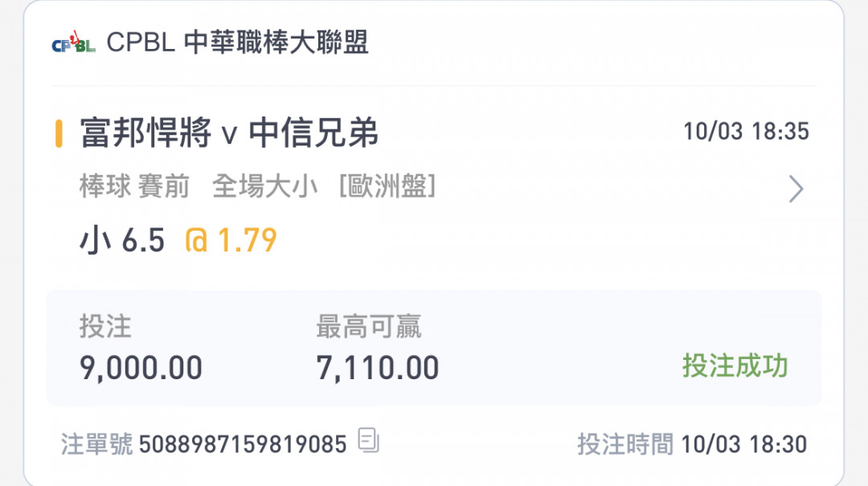The height and width of the screenshot is (486, 868).
Task: Click the 注單號 label
Action: point(97,444)
